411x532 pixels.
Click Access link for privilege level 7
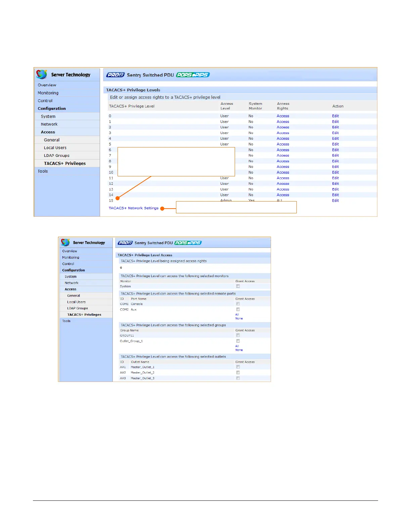coord(283,156)
